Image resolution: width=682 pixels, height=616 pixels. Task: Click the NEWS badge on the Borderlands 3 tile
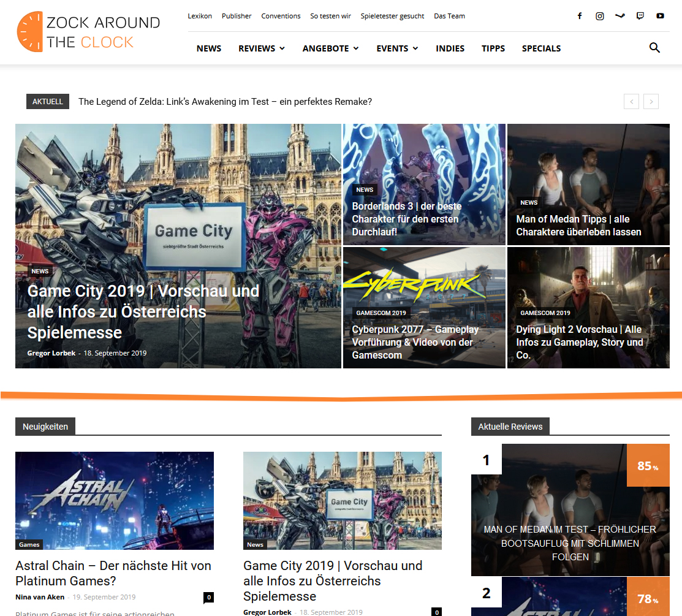365,189
